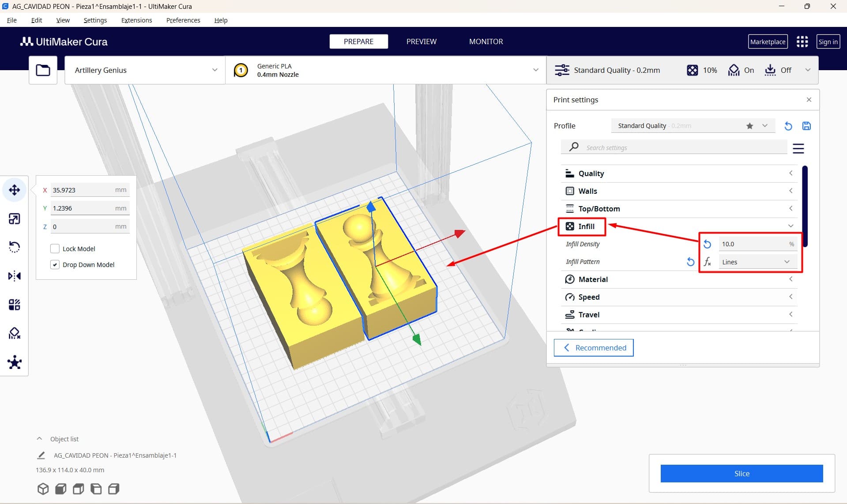The height and width of the screenshot is (504, 847).
Task: Open the Marketplace
Action: tap(768, 41)
